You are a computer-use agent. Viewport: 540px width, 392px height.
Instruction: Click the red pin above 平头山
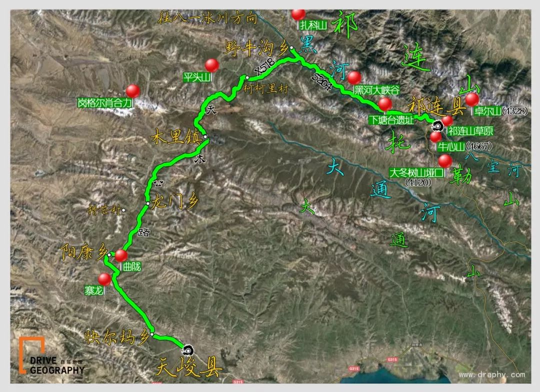(212, 65)
